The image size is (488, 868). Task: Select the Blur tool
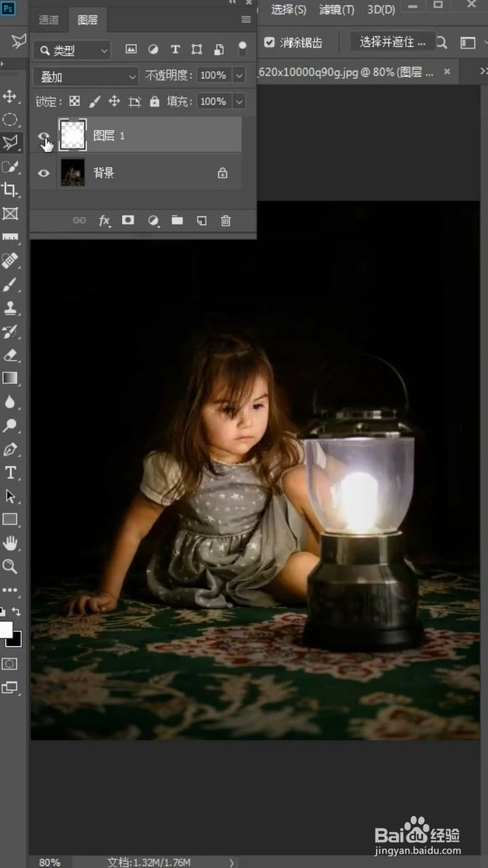pos(9,402)
